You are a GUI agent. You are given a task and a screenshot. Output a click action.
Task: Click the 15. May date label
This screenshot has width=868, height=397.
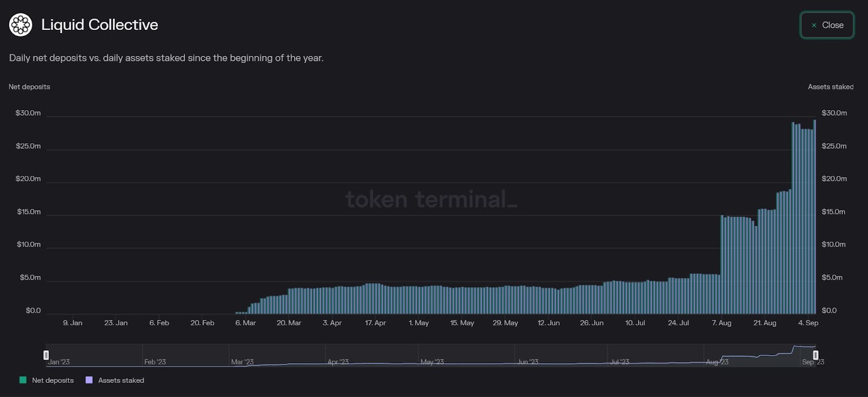pos(462,323)
